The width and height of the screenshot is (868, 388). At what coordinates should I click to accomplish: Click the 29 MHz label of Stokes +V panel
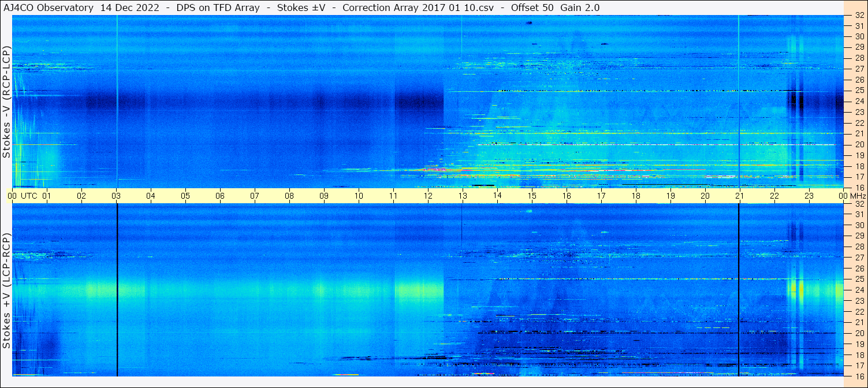[x=859, y=236]
